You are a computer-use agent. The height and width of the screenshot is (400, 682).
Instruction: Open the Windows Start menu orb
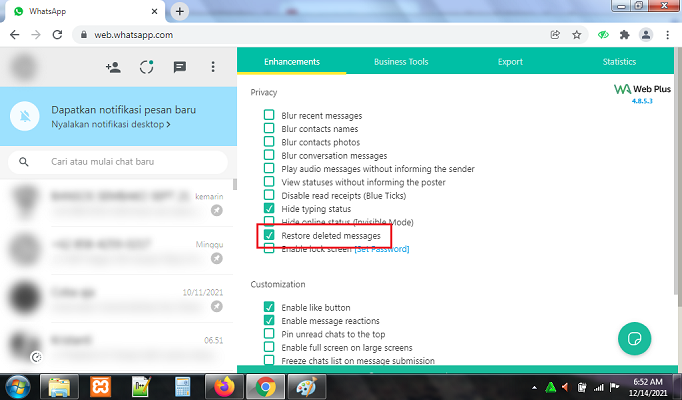(18, 387)
